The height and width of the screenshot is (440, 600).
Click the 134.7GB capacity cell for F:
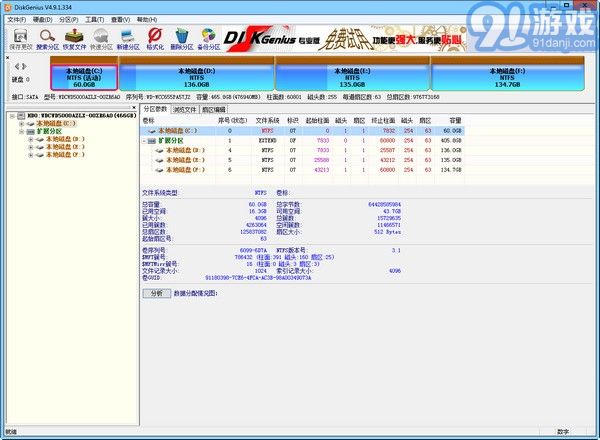click(x=451, y=170)
